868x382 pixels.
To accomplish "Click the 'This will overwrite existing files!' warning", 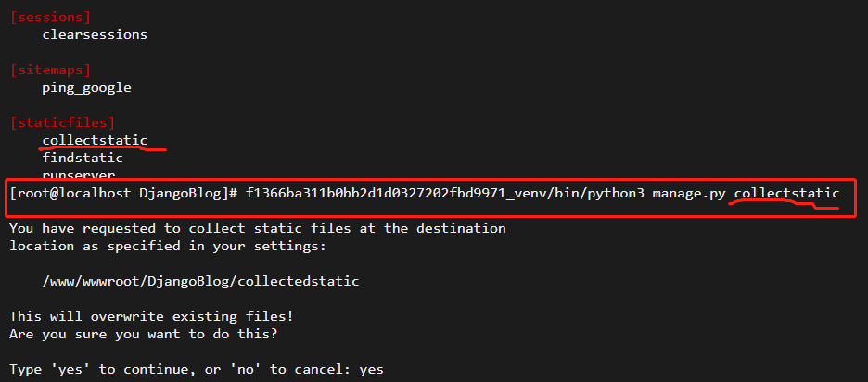I will [152, 317].
